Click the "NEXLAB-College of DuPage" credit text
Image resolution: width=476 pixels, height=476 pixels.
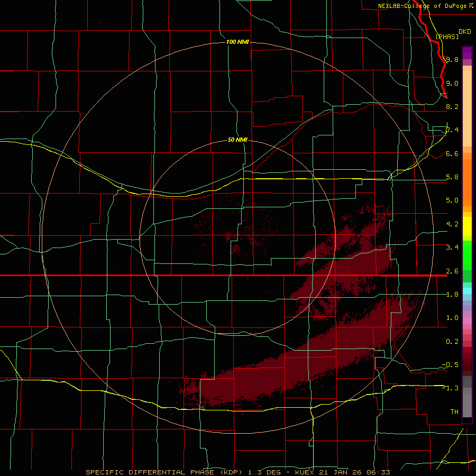point(423,6)
